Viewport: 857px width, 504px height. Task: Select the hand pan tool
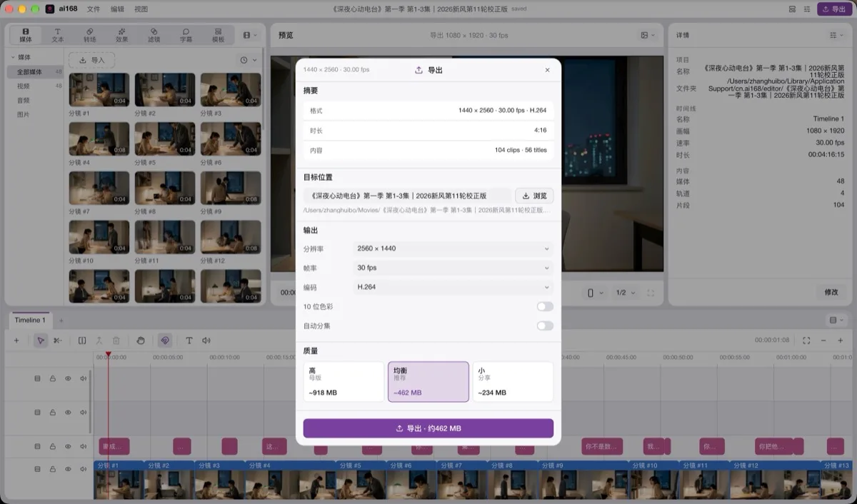(141, 341)
